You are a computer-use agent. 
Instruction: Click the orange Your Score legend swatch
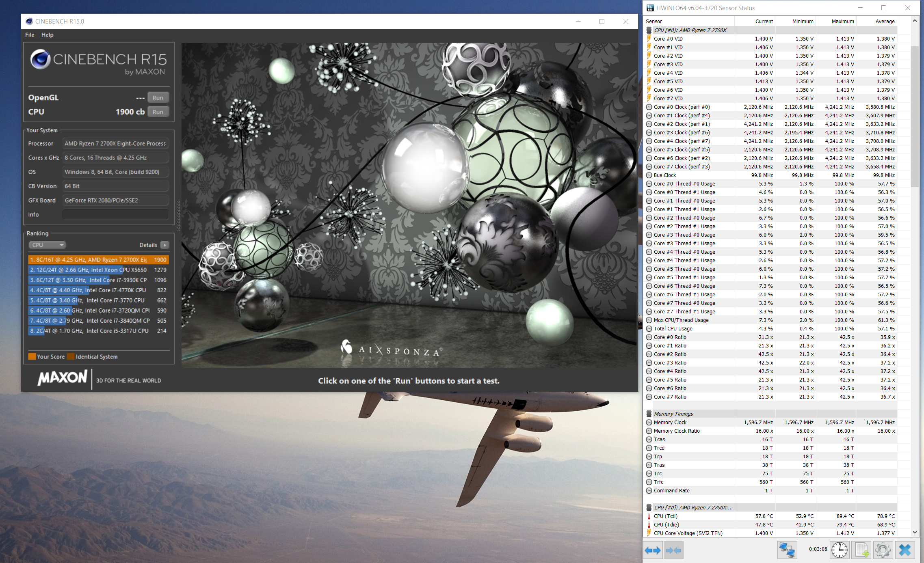click(x=32, y=356)
